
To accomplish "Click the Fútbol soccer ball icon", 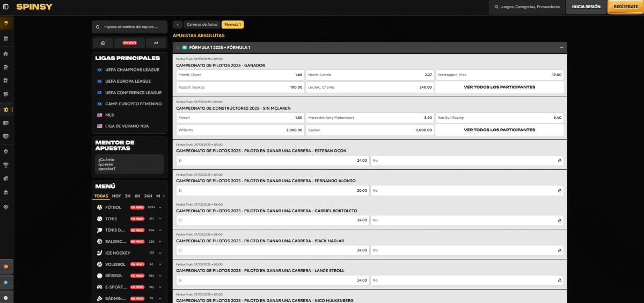I will (x=100, y=207).
